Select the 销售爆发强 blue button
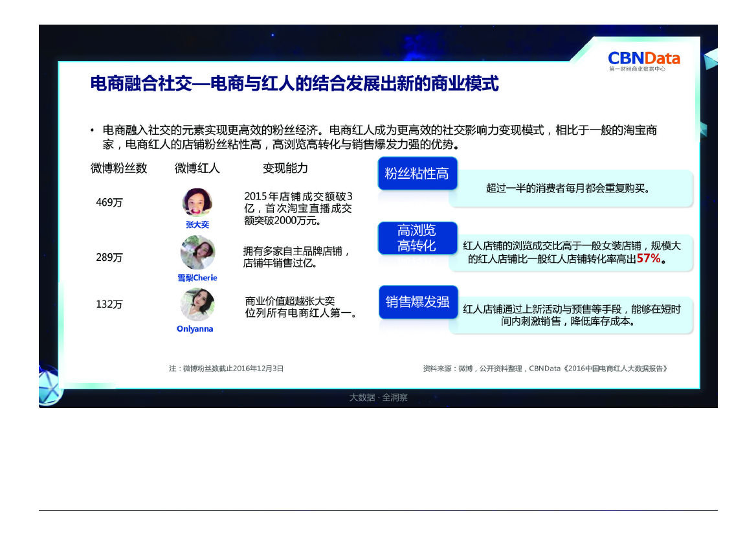This screenshot has height=535, width=756. pos(417,302)
